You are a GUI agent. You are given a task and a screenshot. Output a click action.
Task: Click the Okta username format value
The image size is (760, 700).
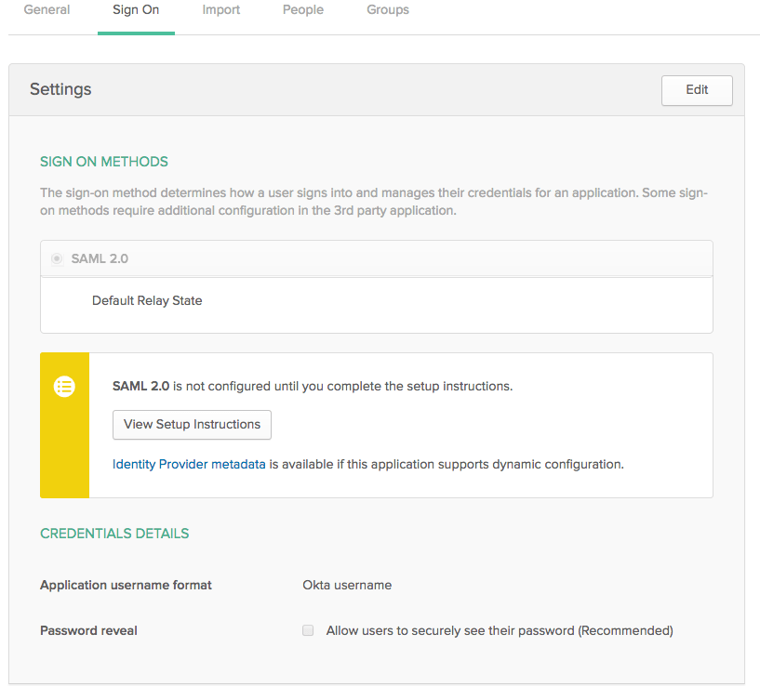(x=346, y=585)
